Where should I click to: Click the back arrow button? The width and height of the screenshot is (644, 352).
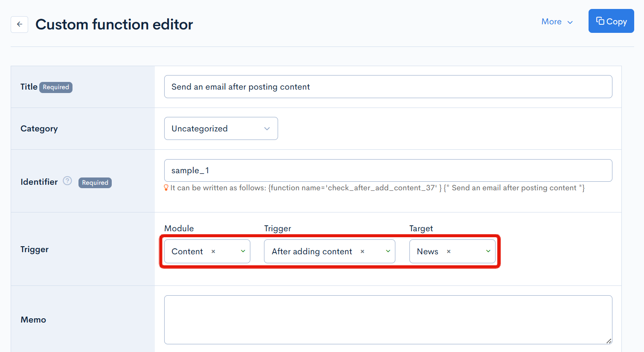pos(20,24)
